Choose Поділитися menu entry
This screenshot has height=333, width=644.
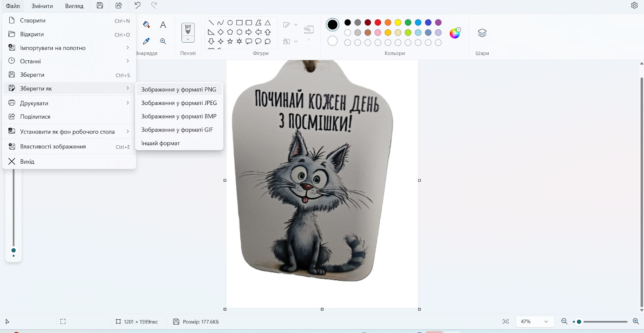pyautogui.click(x=69, y=117)
